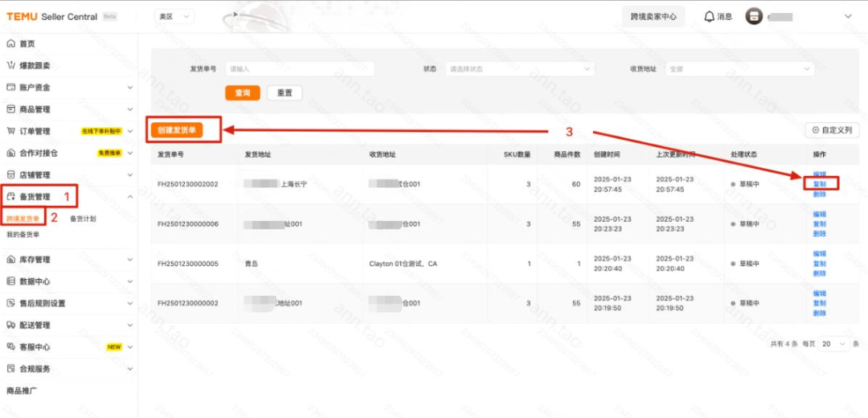Click the 消息 notification bell icon
Screen dimensions: 868x418
(x=709, y=16)
